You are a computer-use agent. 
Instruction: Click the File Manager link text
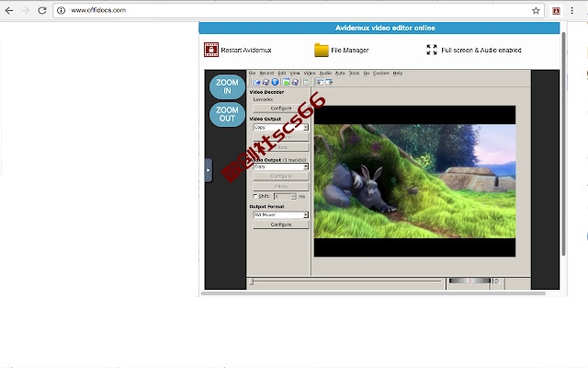click(349, 50)
